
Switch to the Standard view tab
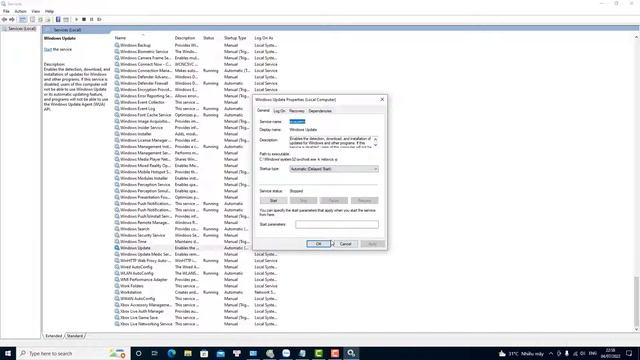(x=75, y=336)
